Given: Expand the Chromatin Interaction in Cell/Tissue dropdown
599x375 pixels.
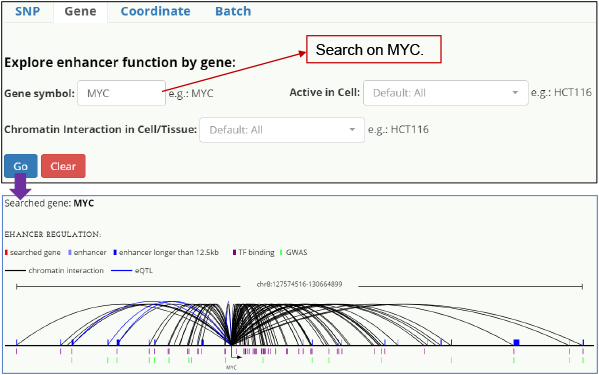Looking at the screenshot, I should [282, 130].
